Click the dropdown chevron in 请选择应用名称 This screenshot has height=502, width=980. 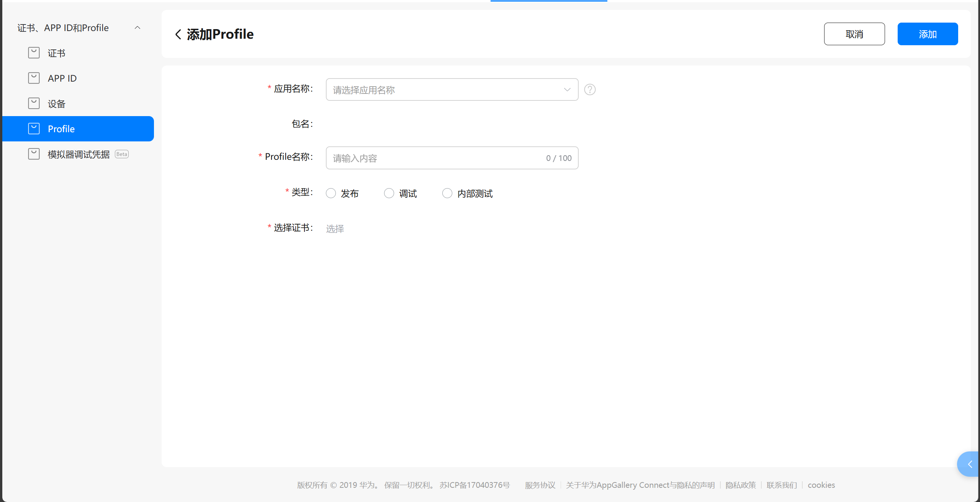click(567, 90)
